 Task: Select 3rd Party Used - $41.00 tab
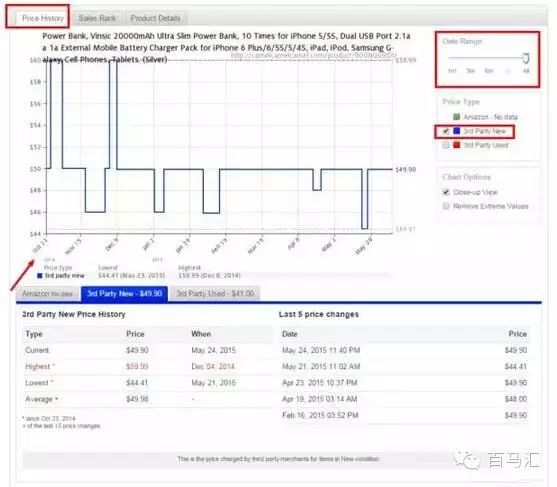[x=215, y=294]
